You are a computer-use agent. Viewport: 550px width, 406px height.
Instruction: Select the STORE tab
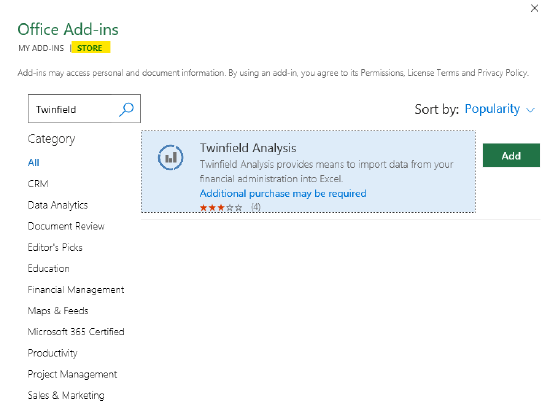[x=90, y=48]
